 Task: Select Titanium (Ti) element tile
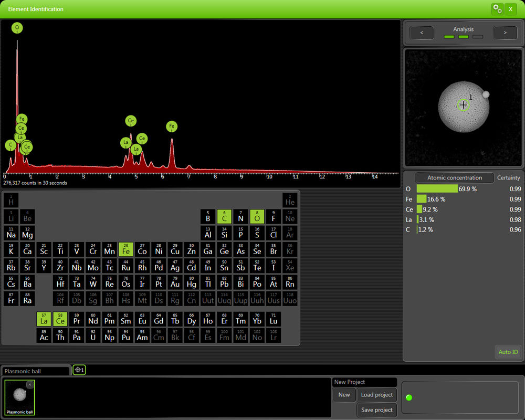click(x=60, y=249)
